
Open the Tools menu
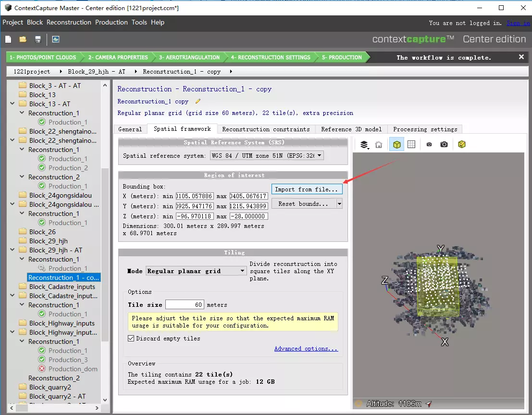coord(139,23)
